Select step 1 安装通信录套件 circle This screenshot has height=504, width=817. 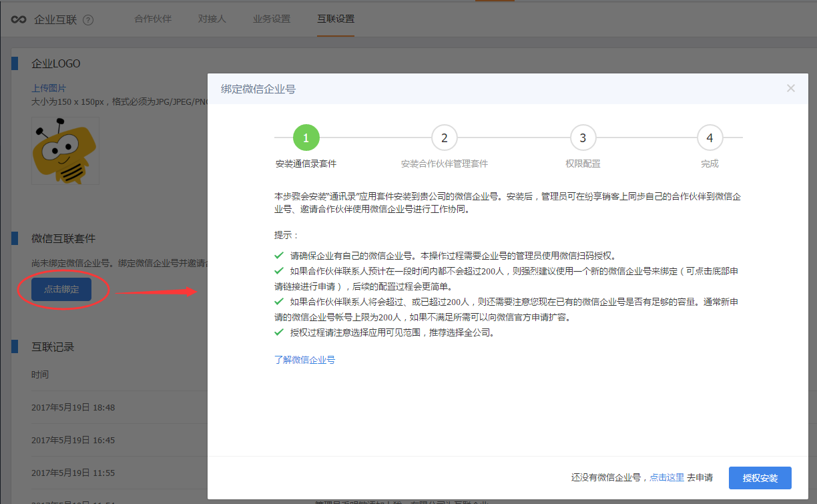pos(306,138)
